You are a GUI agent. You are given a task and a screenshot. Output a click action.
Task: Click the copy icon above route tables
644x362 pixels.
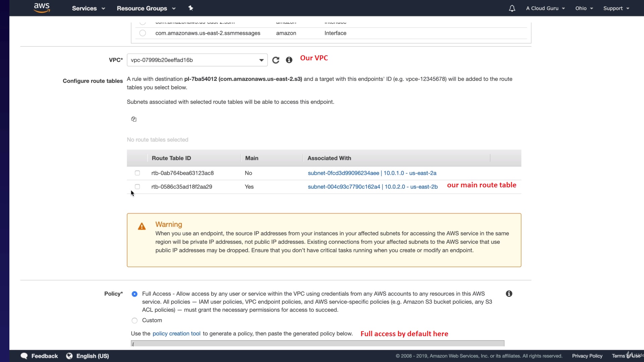click(x=133, y=119)
